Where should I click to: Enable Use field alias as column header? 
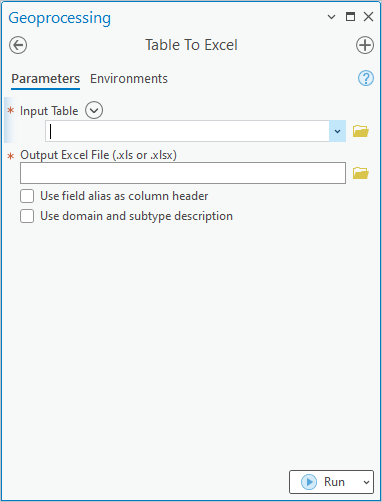point(27,196)
